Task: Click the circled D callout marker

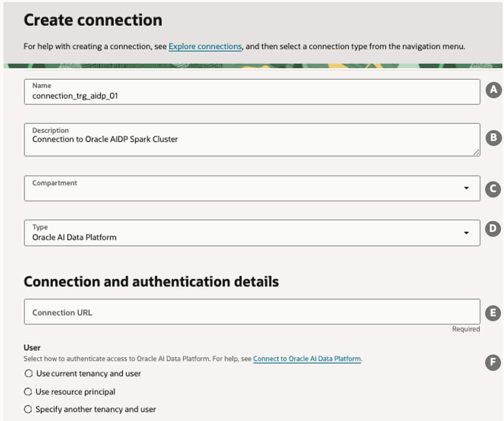Action: [493, 229]
